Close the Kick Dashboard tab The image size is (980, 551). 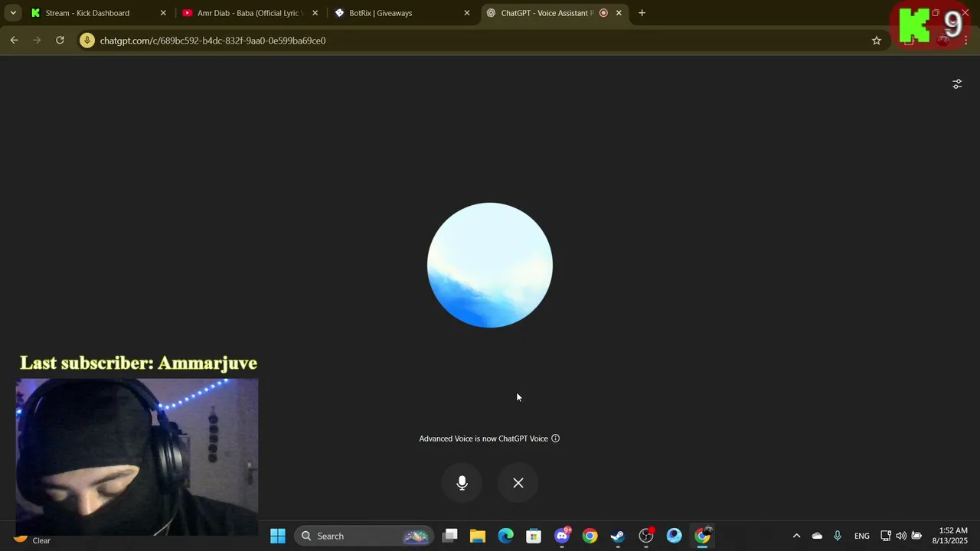point(163,13)
